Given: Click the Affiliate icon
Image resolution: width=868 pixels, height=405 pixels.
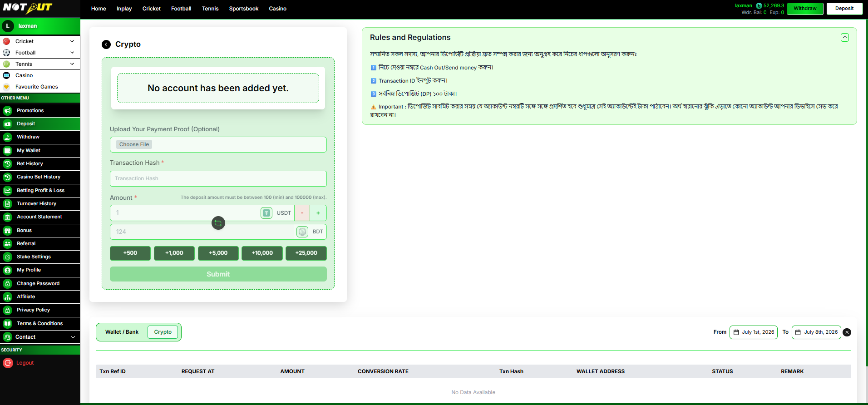Looking at the screenshot, I should pyautogui.click(x=8, y=297).
